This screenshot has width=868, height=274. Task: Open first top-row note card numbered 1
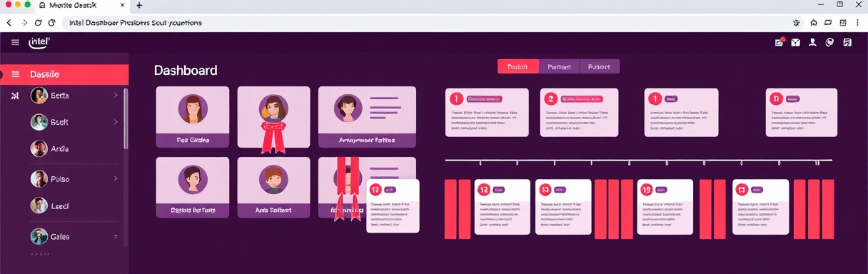(x=487, y=113)
